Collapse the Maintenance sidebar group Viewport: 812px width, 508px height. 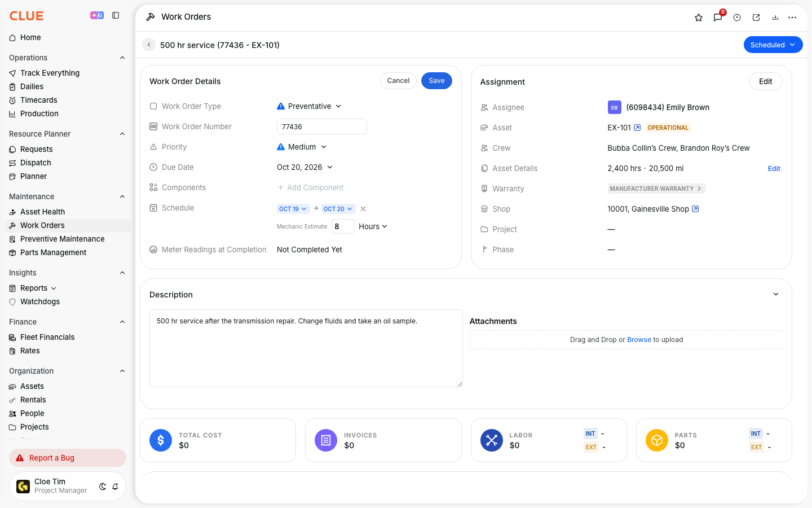122,196
